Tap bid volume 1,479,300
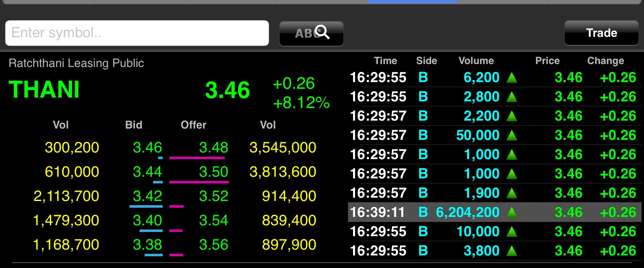Viewport: 644px width, 268px height. [66, 220]
